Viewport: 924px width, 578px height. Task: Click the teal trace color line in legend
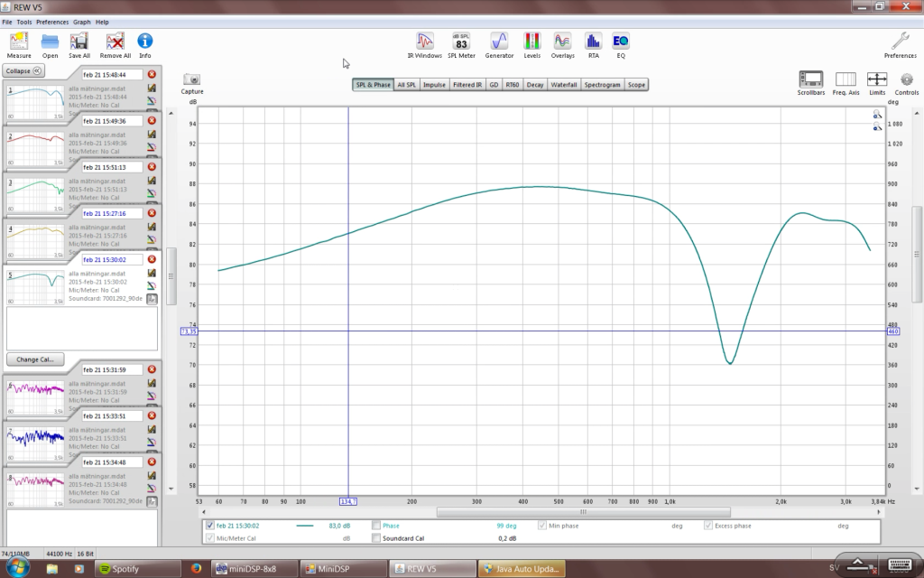[x=305, y=526]
